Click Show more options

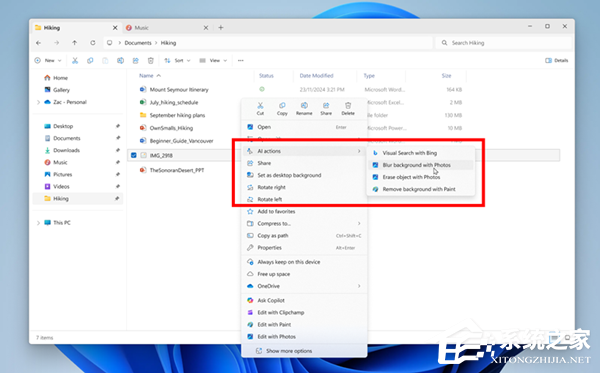[x=304, y=351]
